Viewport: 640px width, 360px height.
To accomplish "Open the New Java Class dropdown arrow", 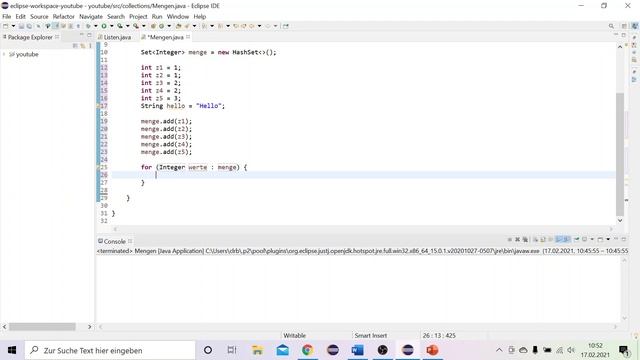I will (x=169, y=26).
